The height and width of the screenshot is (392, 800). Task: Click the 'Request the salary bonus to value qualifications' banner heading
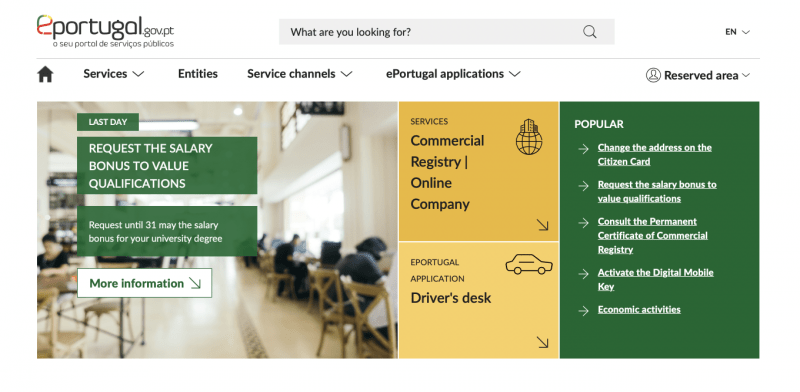(167, 165)
